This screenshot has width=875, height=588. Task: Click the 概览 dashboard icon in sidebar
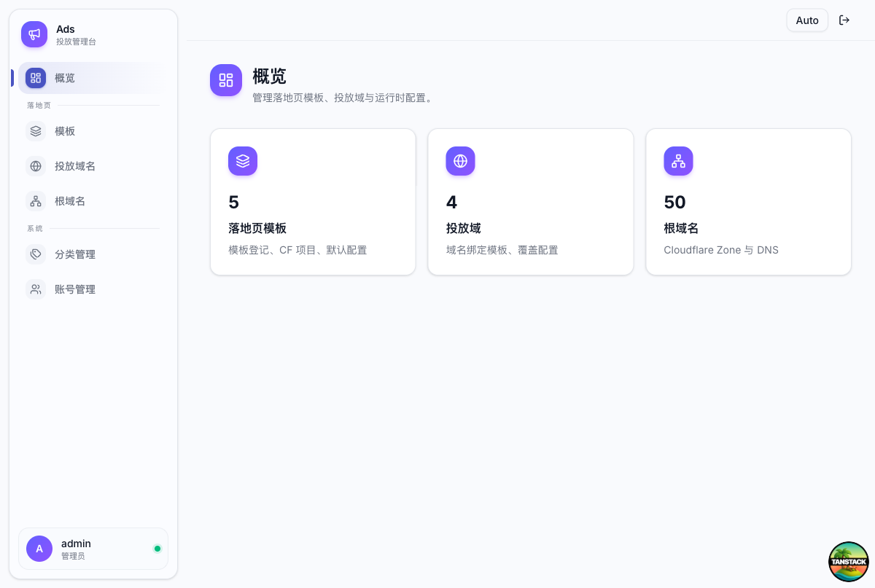click(x=36, y=78)
